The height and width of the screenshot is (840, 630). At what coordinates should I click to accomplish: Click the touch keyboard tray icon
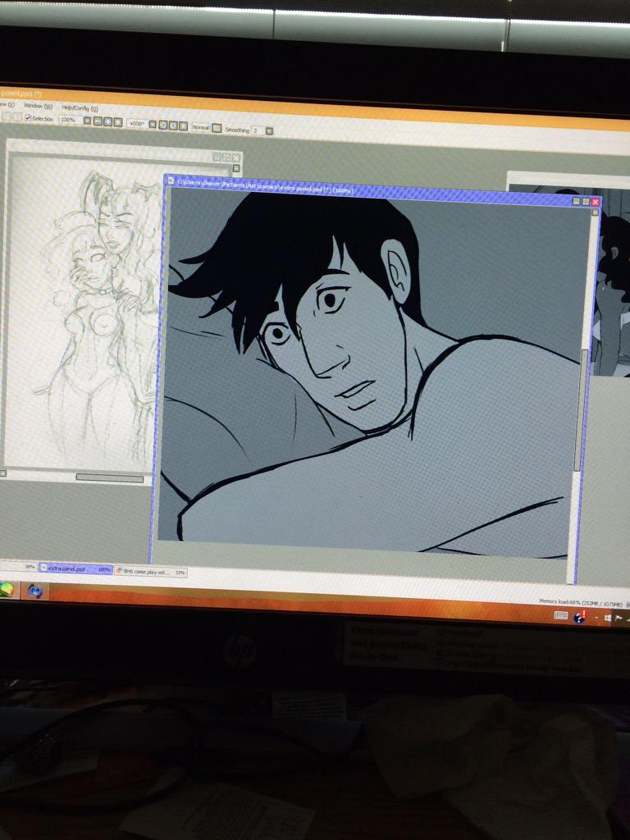(561, 615)
